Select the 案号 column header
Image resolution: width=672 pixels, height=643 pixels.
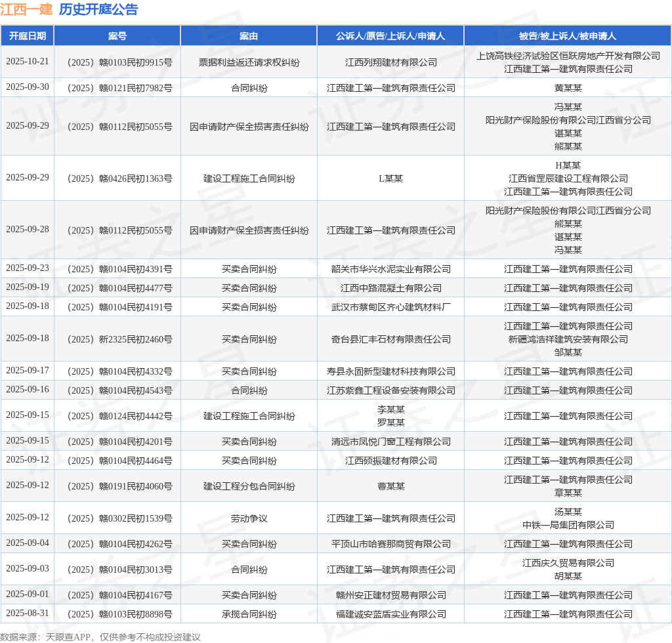click(117, 36)
